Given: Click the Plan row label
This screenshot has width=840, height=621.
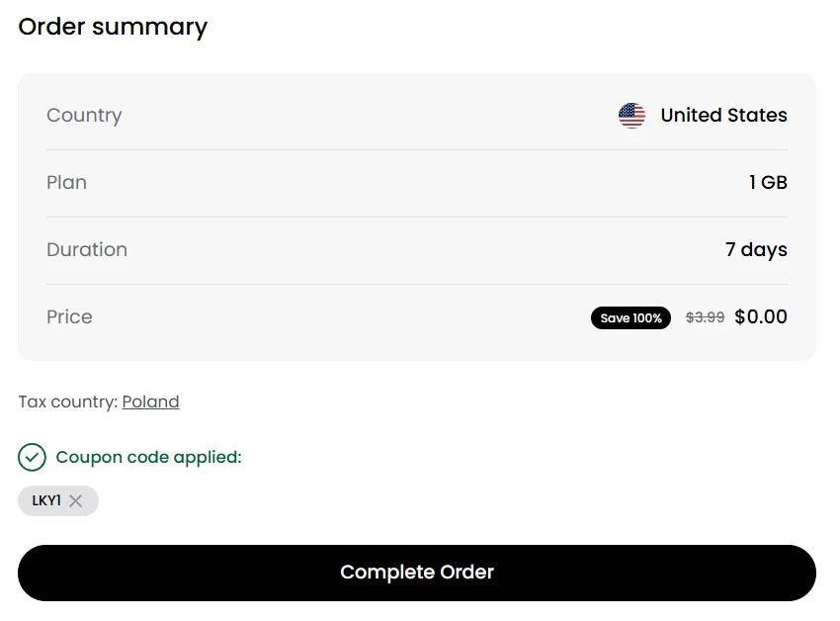Looking at the screenshot, I should coord(66,183).
